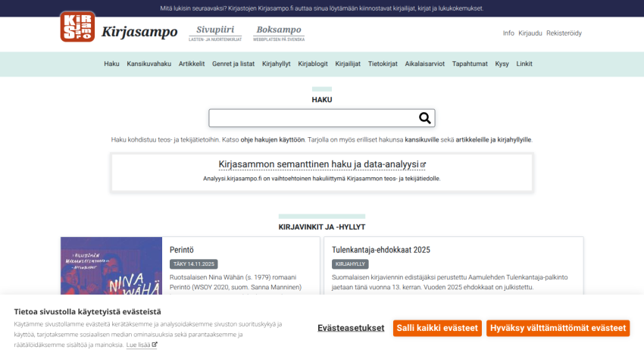Click the KIRJAVINKIT JA -HYLLYT heading

pos(322,227)
